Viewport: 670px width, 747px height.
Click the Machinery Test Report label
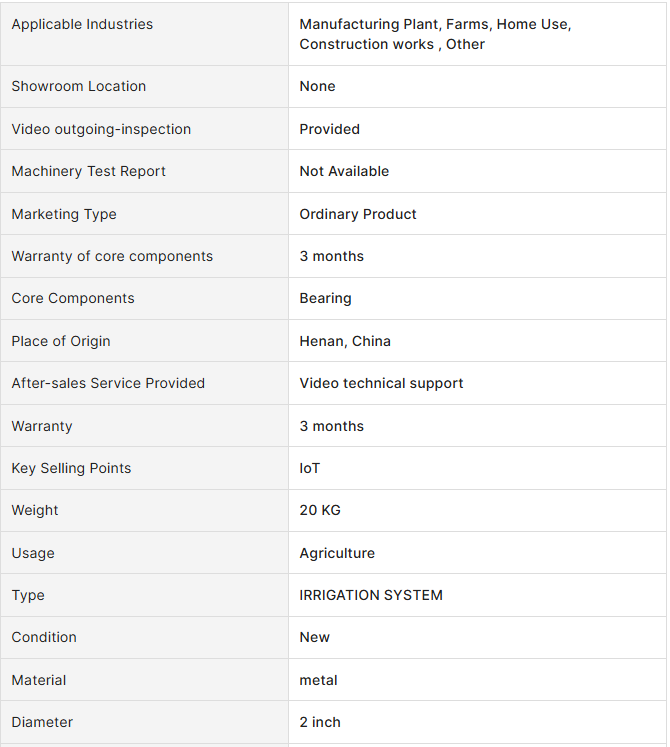tap(88, 171)
